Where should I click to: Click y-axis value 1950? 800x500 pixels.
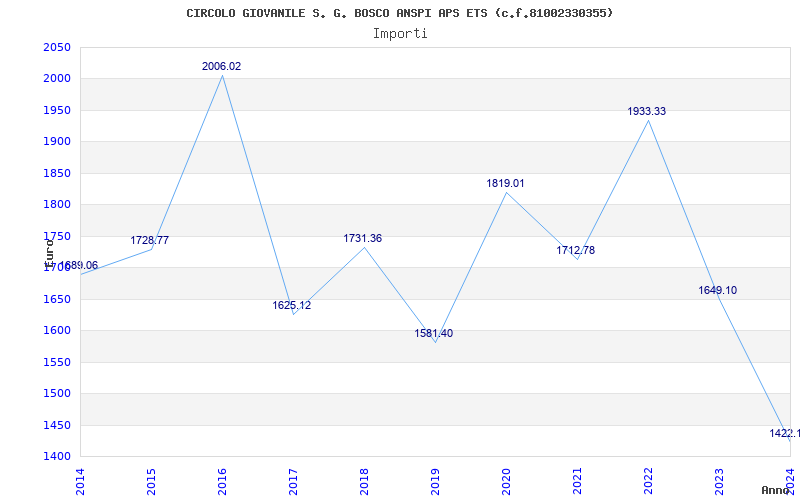(x=57, y=110)
